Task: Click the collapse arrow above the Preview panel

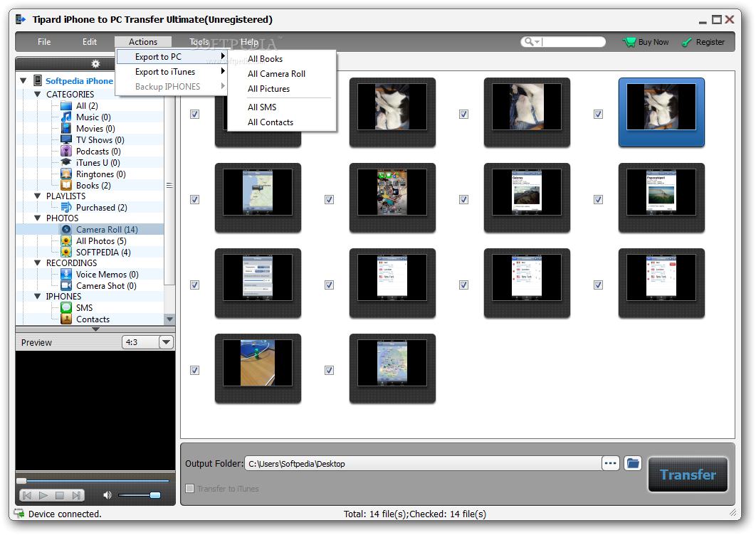Action: tap(95, 329)
